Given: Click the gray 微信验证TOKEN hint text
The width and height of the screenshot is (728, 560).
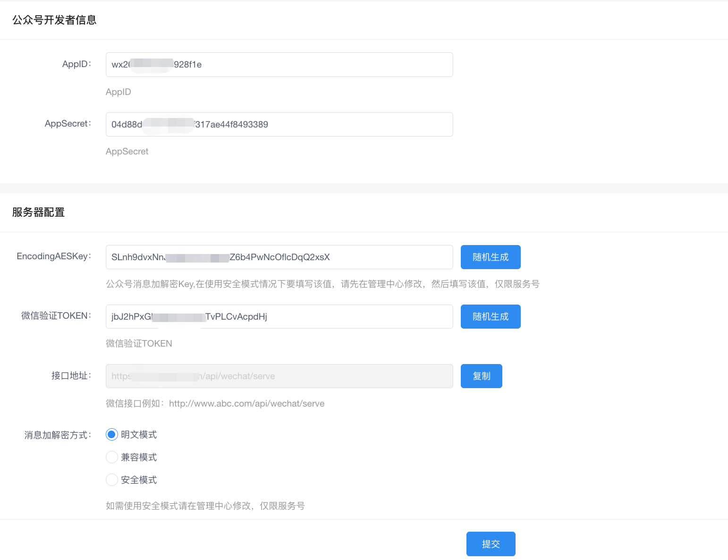Looking at the screenshot, I should 139,343.
